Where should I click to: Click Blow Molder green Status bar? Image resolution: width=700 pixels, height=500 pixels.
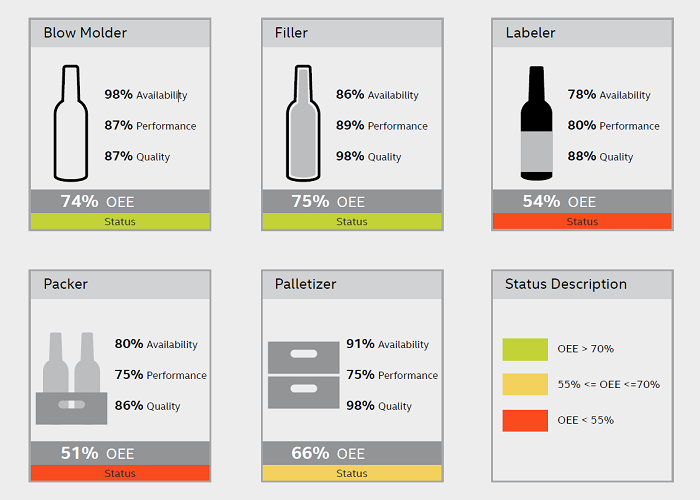[120, 222]
